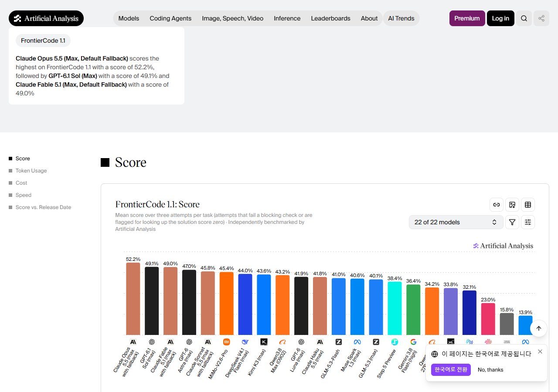This screenshot has height=392, width=558.
Task: Open the search icon in the header
Action: tap(524, 18)
